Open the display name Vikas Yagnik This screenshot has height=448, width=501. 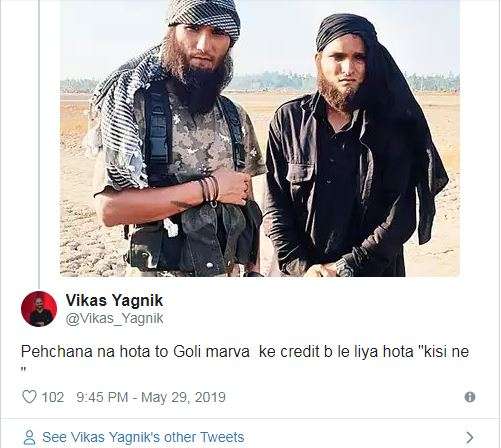(114, 300)
